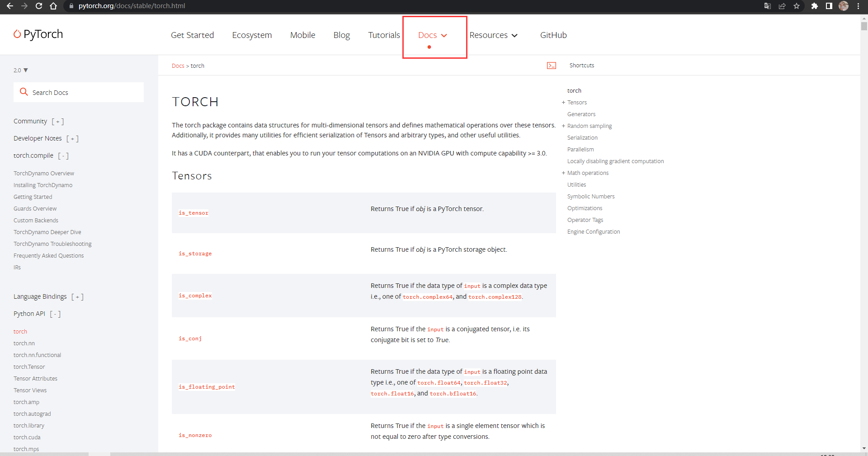
Task: Jump to Locally disabling gradient computation
Action: coord(615,161)
